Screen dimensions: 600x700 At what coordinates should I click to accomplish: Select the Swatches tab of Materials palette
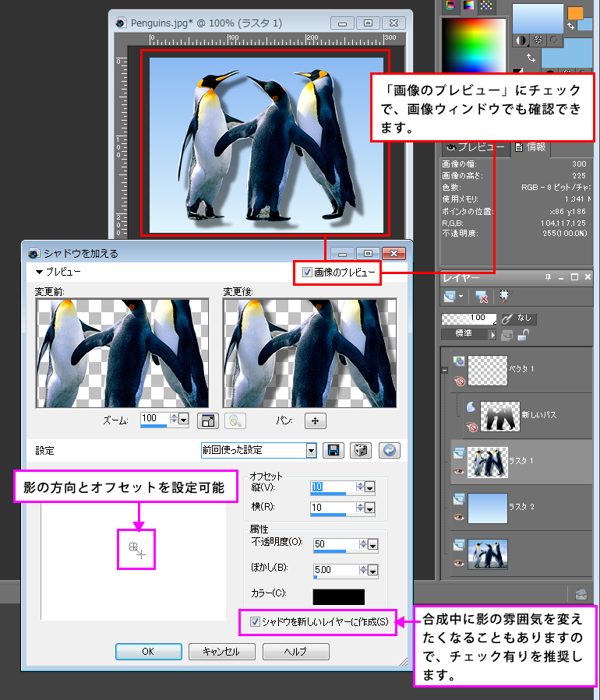pyautogui.click(x=486, y=5)
